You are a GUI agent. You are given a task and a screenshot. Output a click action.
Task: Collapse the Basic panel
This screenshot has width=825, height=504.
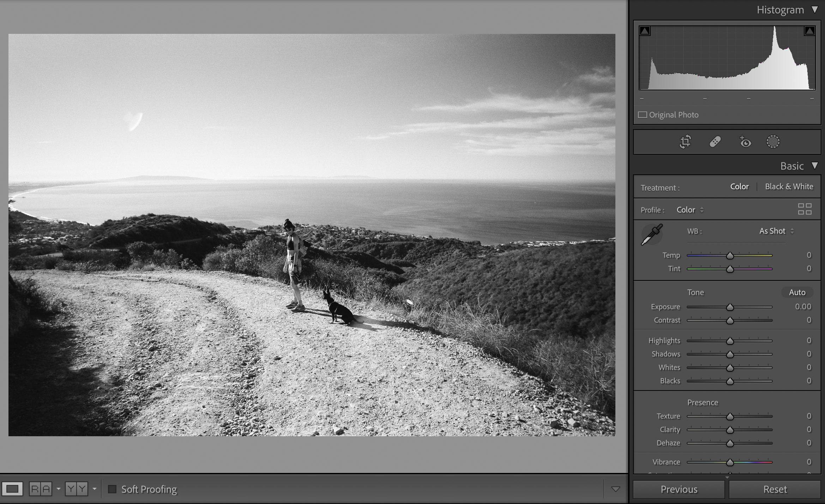click(815, 166)
